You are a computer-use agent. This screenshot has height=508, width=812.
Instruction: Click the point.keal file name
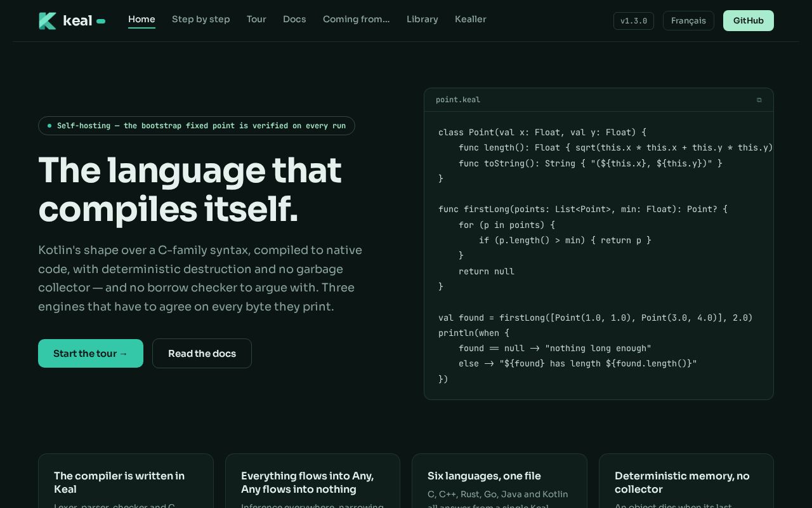tap(458, 100)
